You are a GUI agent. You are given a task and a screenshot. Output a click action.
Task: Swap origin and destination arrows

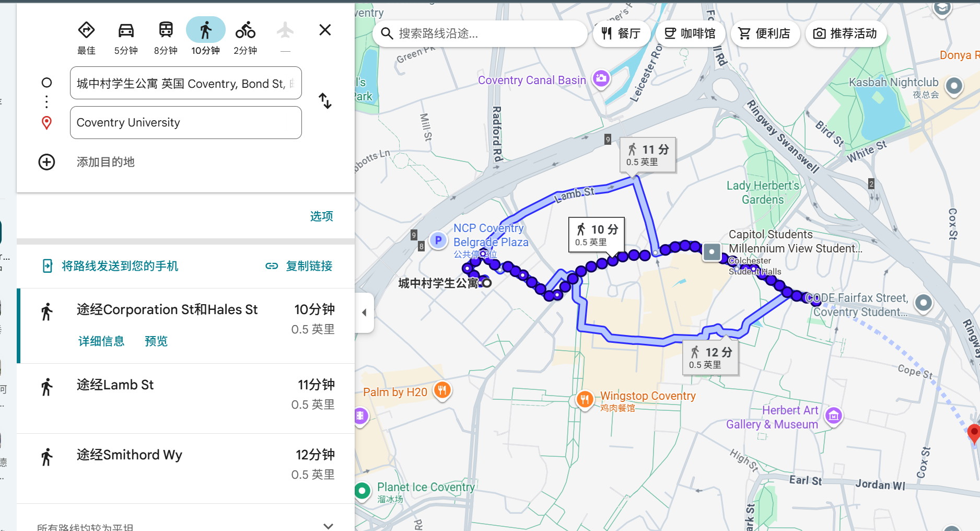click(325, 101)
